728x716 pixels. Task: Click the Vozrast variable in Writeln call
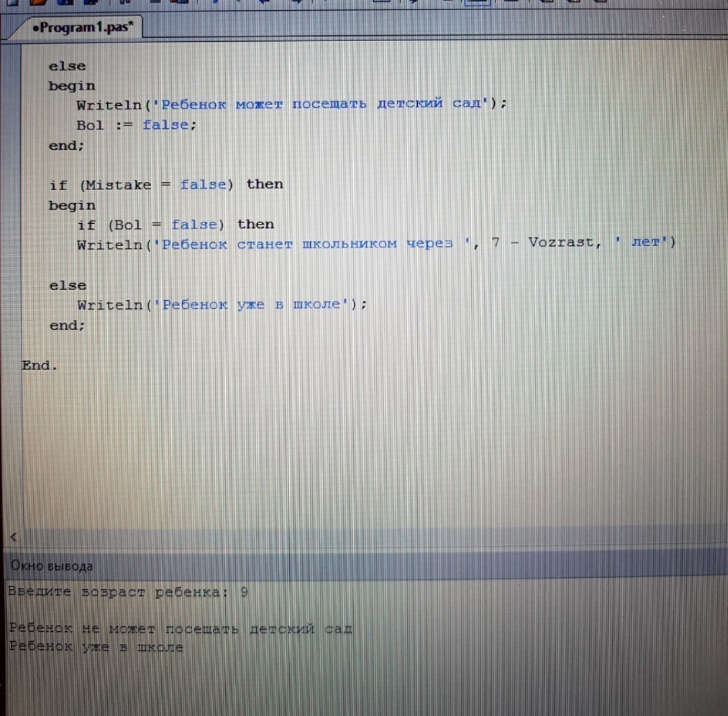565,243
